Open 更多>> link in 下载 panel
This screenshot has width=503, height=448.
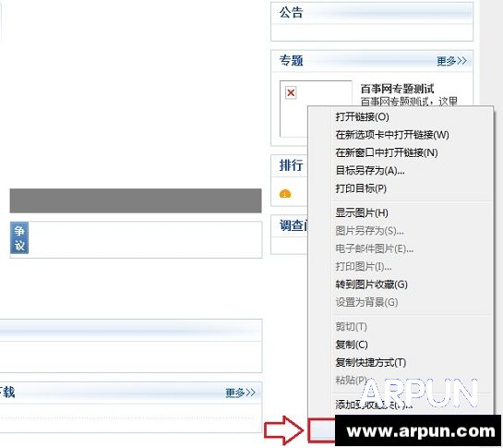tap(240, 393)
